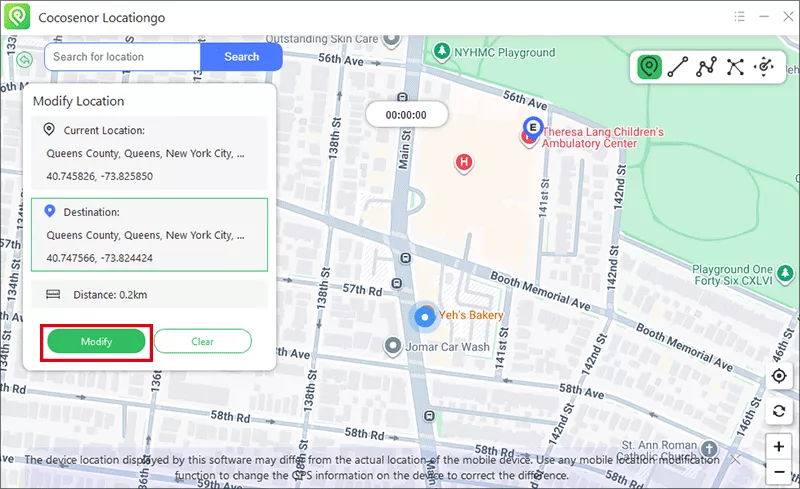
Task: Open the title bar menu list icon
Action: [x=739, y=17]
